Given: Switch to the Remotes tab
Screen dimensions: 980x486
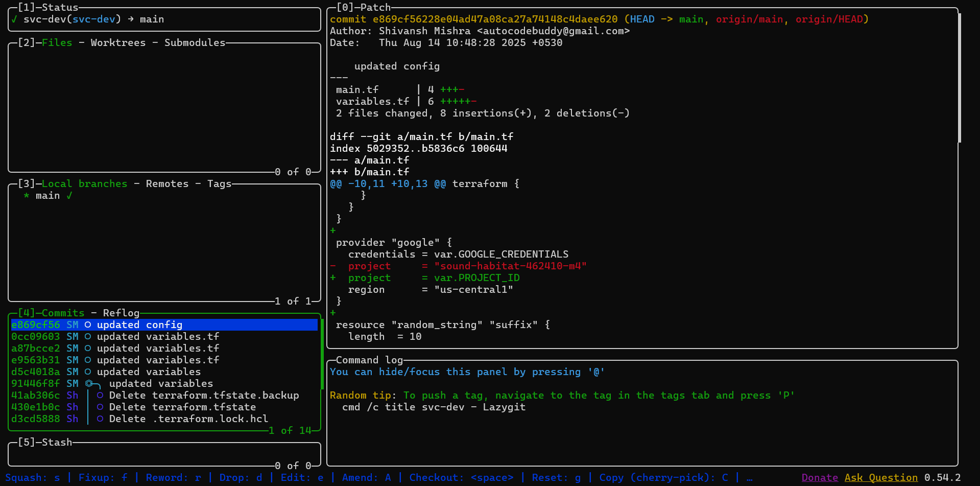Looking at the screenshot, I should [167, 184].
